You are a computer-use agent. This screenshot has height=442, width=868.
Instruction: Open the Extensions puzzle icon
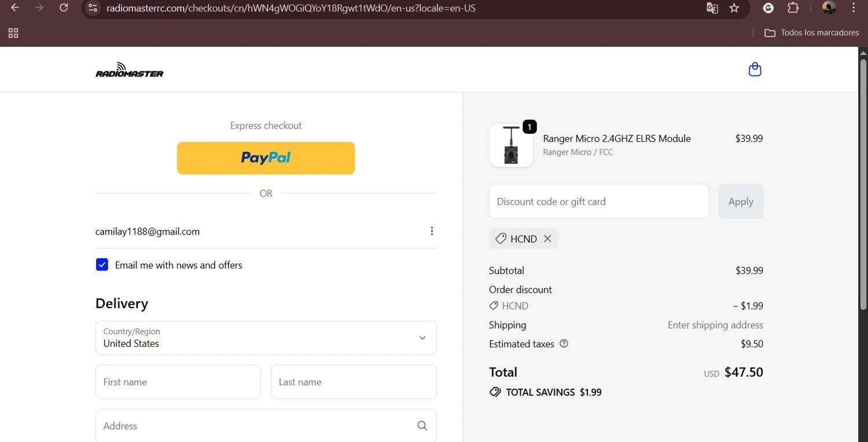tap(793, 8)
